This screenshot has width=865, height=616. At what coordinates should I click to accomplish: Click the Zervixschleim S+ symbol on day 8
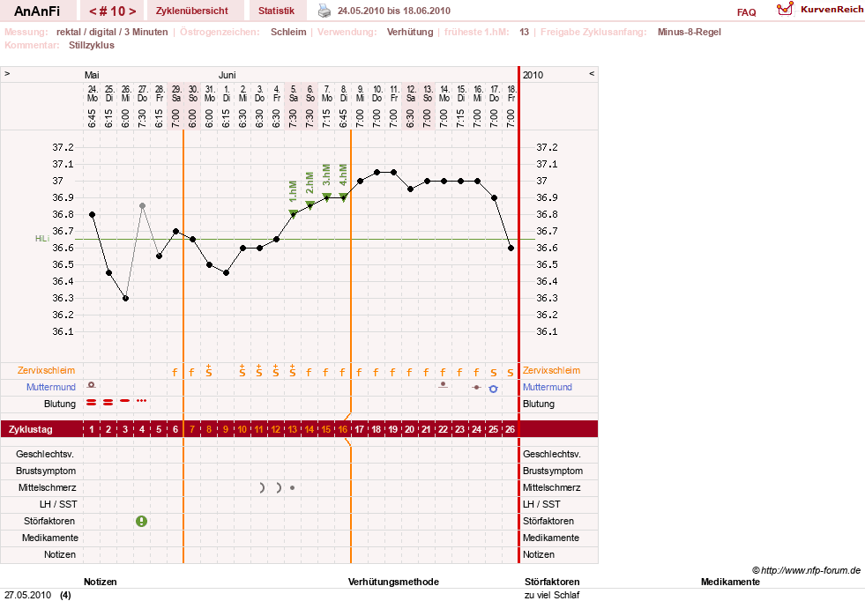pos(208,371)
